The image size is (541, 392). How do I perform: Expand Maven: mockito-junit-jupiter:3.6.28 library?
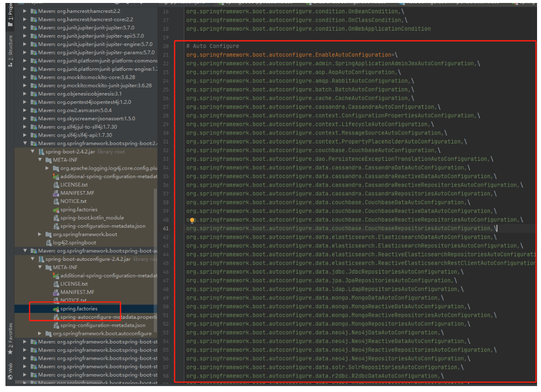coord(25,86)
